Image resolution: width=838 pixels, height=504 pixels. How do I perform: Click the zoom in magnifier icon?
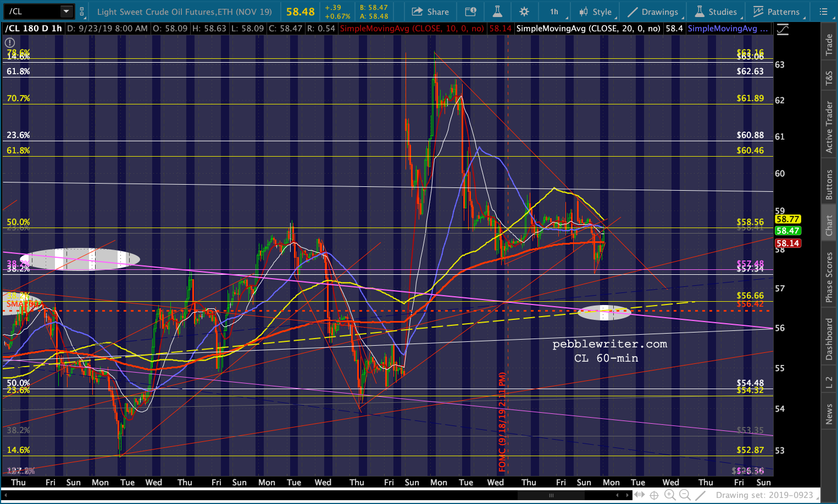pyautogui.click(x=669, y=495)
